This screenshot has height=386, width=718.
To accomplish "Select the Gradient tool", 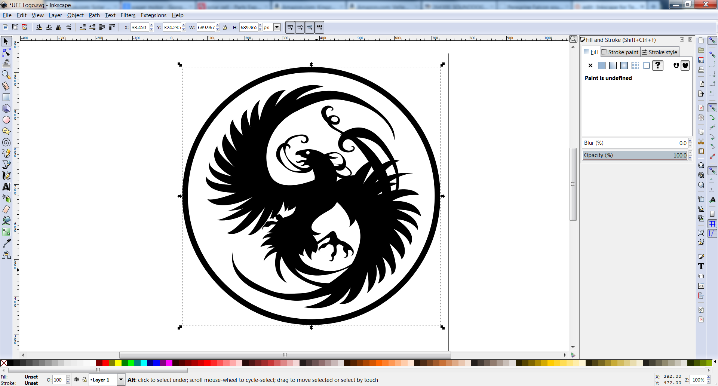I will (6, 232).
